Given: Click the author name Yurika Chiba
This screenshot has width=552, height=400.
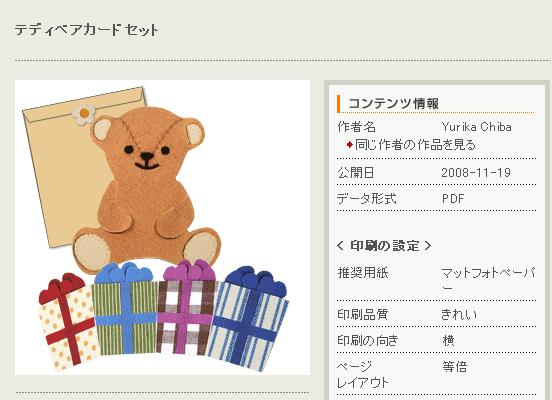Looking at the screenshot, I should (x=476, y=127).
